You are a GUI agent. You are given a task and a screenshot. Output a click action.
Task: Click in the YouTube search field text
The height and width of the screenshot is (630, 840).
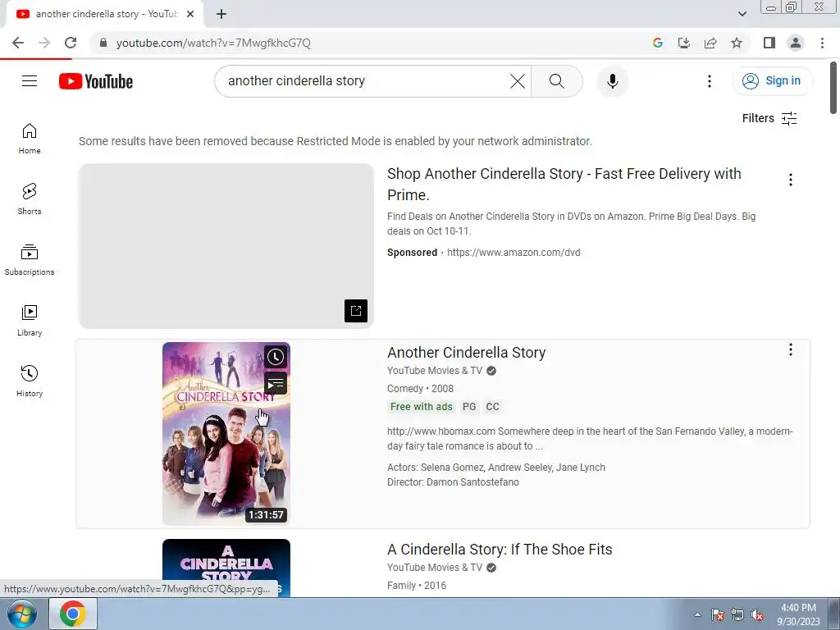296,81
